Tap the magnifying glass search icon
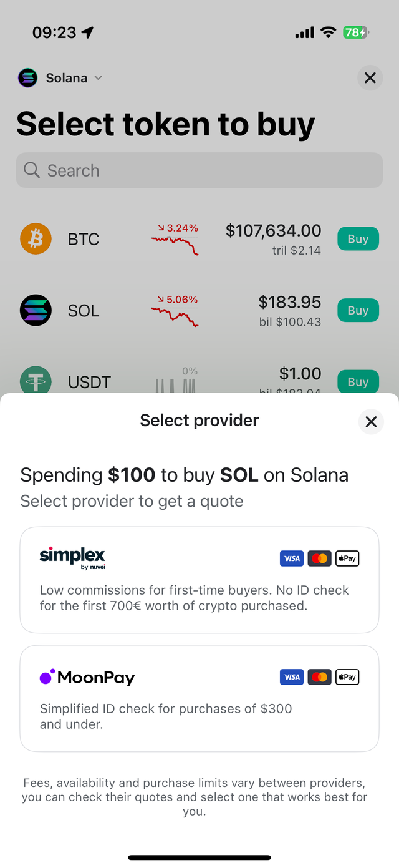 [x=32, y=170]
